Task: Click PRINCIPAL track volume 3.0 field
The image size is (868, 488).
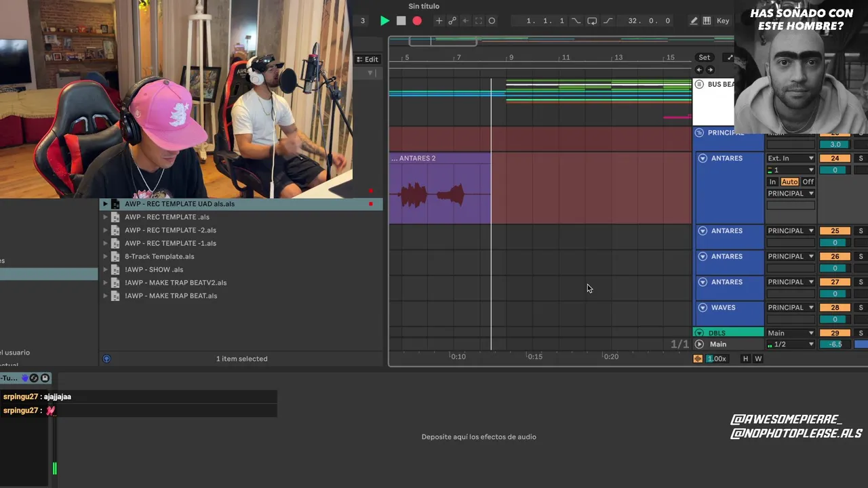Action: coord(835,144)
